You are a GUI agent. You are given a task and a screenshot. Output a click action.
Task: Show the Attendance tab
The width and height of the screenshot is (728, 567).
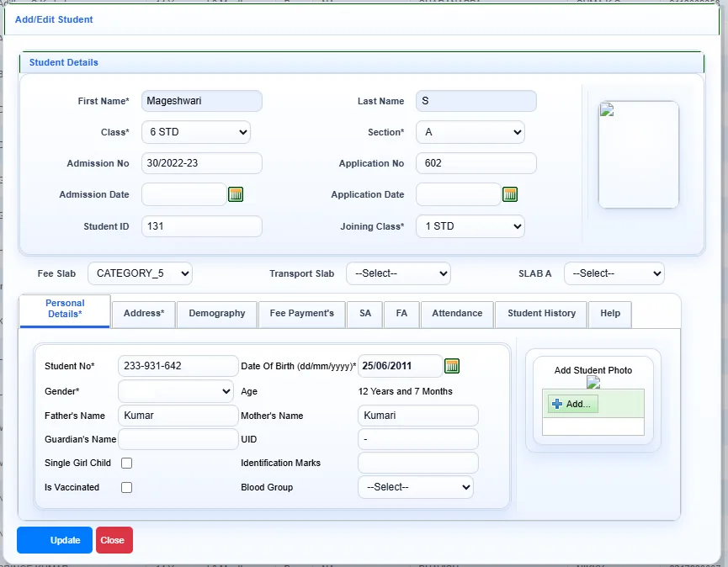point(457,314)
